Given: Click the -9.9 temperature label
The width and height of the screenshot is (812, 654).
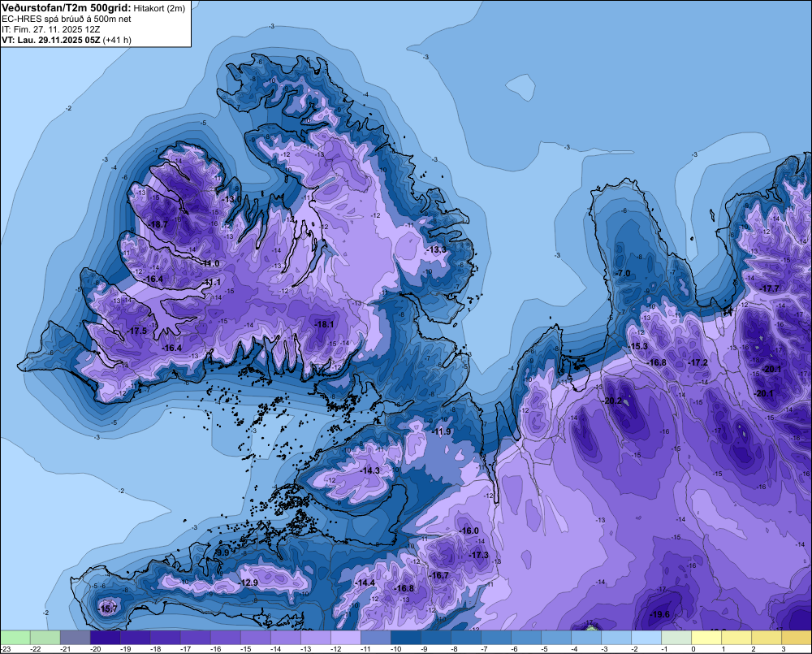Looking at the screenshot, I should click(x=222, y=553).
